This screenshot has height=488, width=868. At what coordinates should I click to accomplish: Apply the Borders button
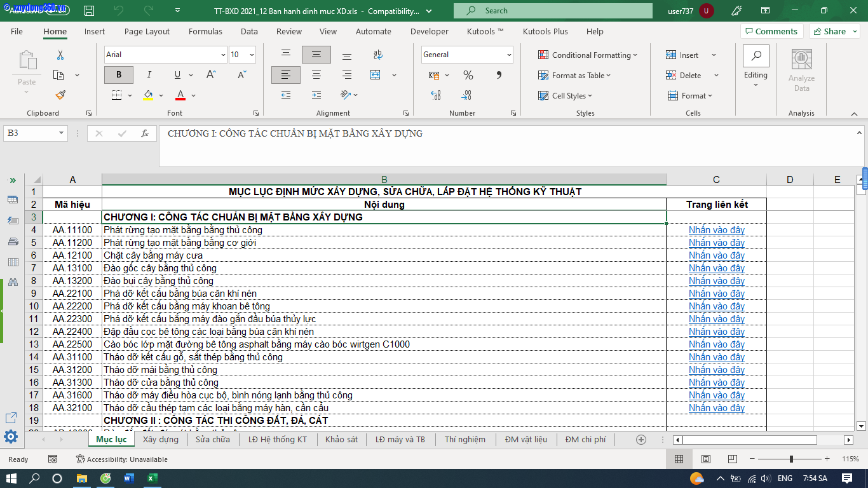coord(116,95)
